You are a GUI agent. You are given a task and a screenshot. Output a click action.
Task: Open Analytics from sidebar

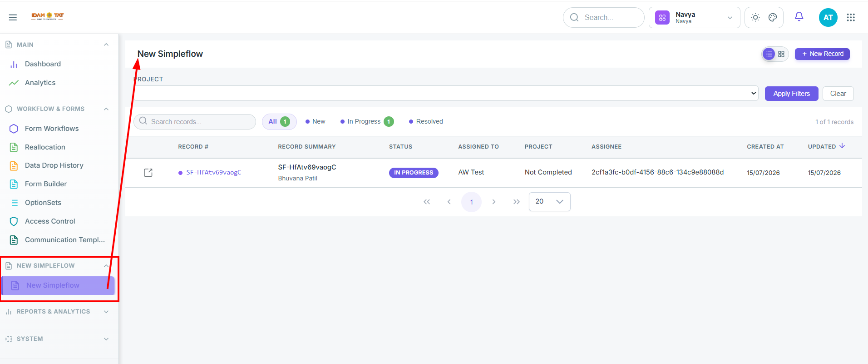40,83
